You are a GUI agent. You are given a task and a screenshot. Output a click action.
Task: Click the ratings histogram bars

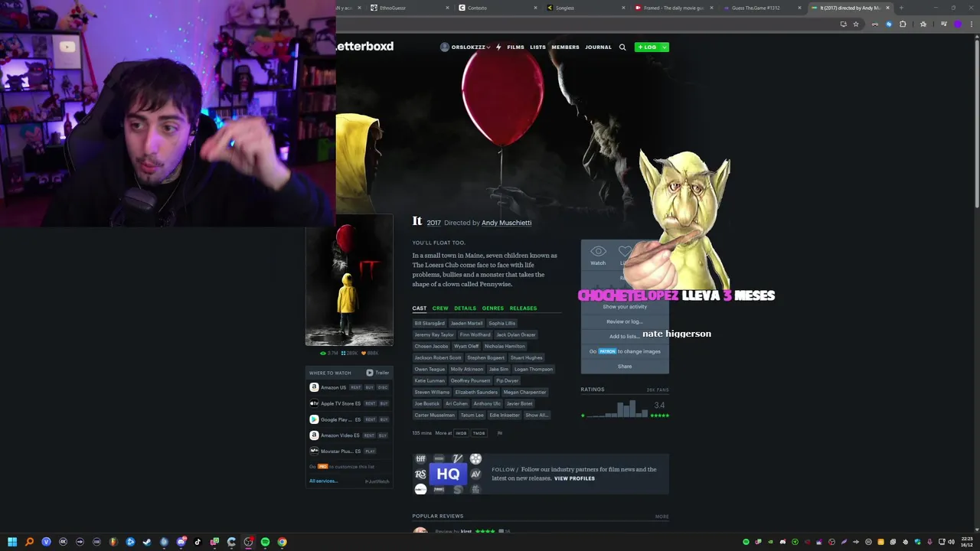click(x=619, y=409)
